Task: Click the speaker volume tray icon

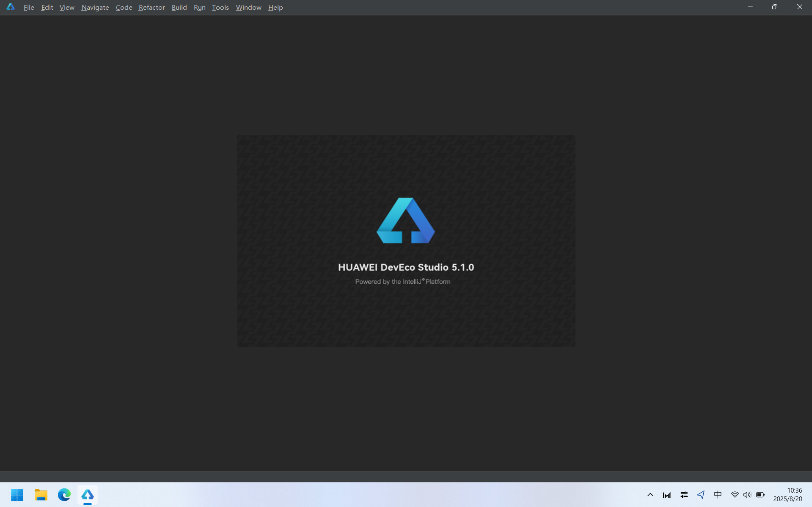Action: click(747, 495)
